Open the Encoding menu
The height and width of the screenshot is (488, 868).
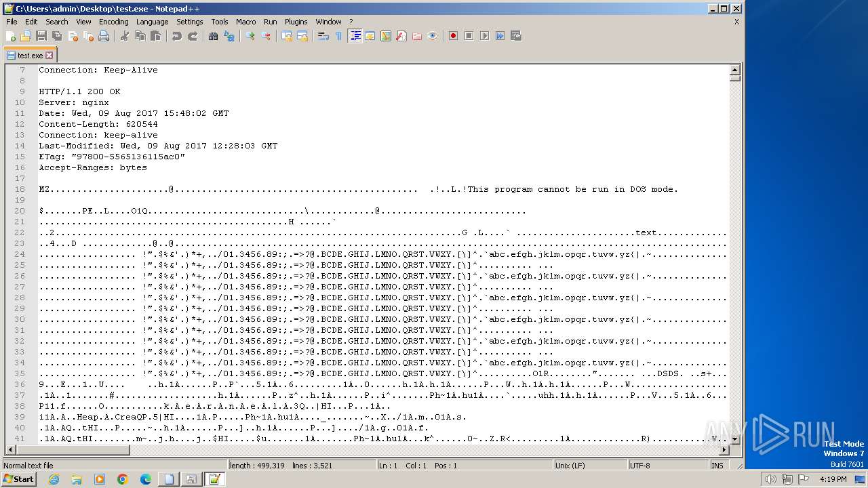pyautogui.click(x=113, y=22)
